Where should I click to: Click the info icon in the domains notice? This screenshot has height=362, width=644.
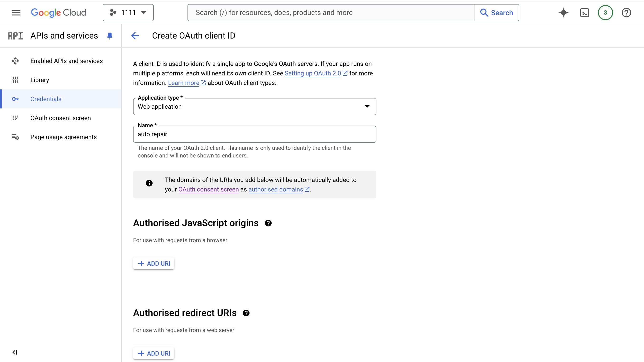[x=149, y=183]
